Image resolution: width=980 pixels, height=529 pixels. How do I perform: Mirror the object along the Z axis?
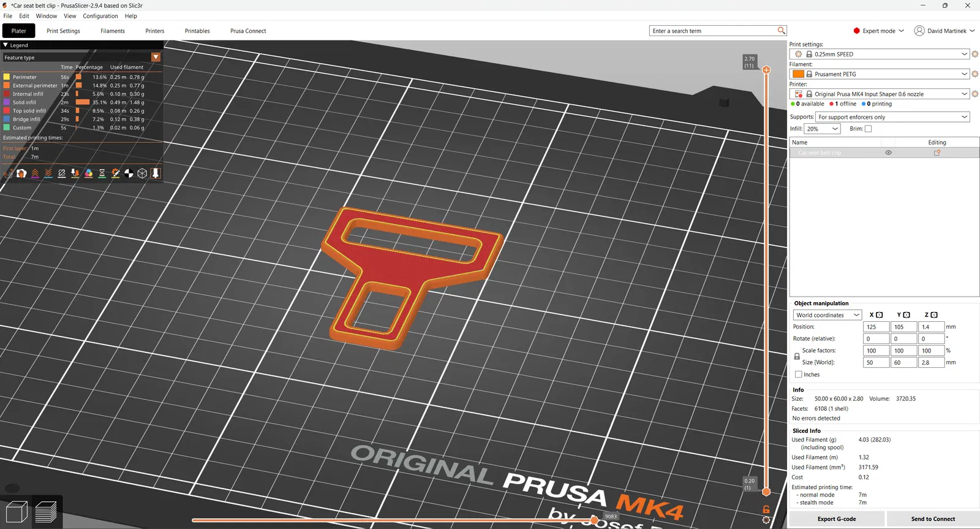click(934, 315)
